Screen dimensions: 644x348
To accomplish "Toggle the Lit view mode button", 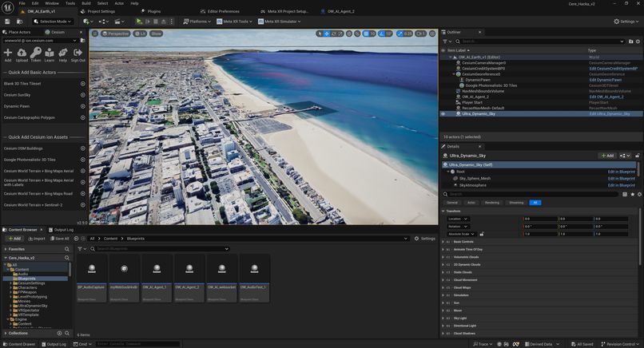I will coord(140,34).
